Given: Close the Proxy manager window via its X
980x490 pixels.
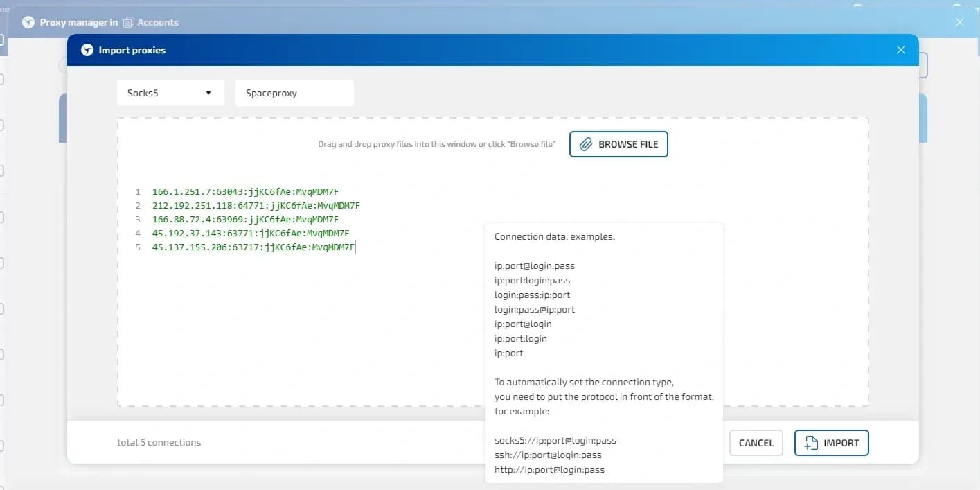Looking at the screenshot, I should pyautogui.click(x=960, y=21).
